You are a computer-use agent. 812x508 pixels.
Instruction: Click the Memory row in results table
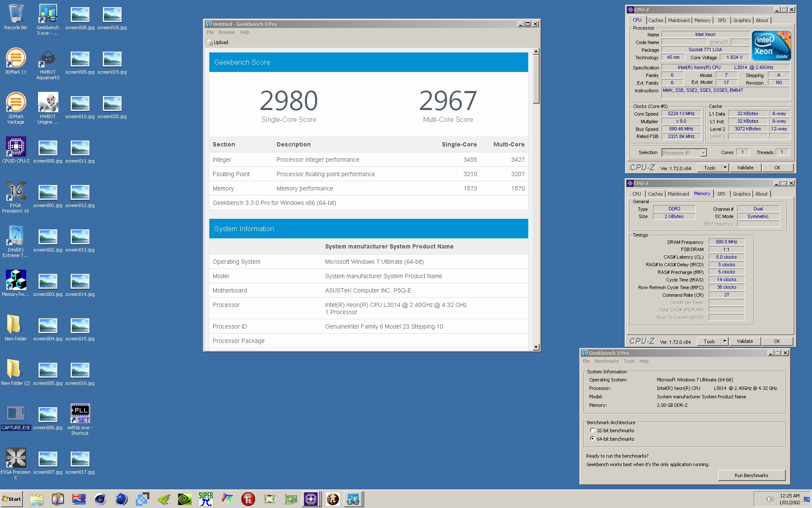pyautogui.click(x=368, y=188)
